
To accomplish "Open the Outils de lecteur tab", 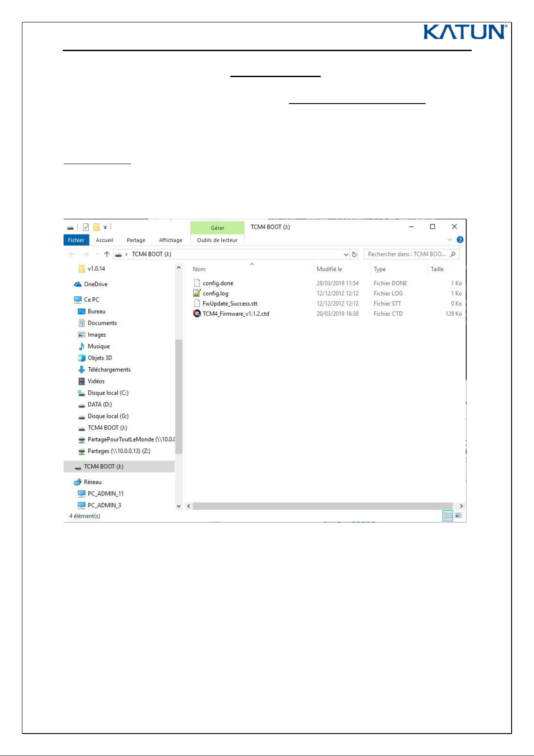I will coord(217,240).
